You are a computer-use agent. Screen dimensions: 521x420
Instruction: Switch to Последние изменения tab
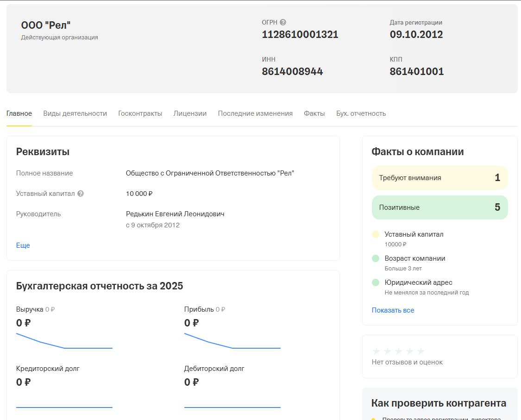[x=255, y=113]
